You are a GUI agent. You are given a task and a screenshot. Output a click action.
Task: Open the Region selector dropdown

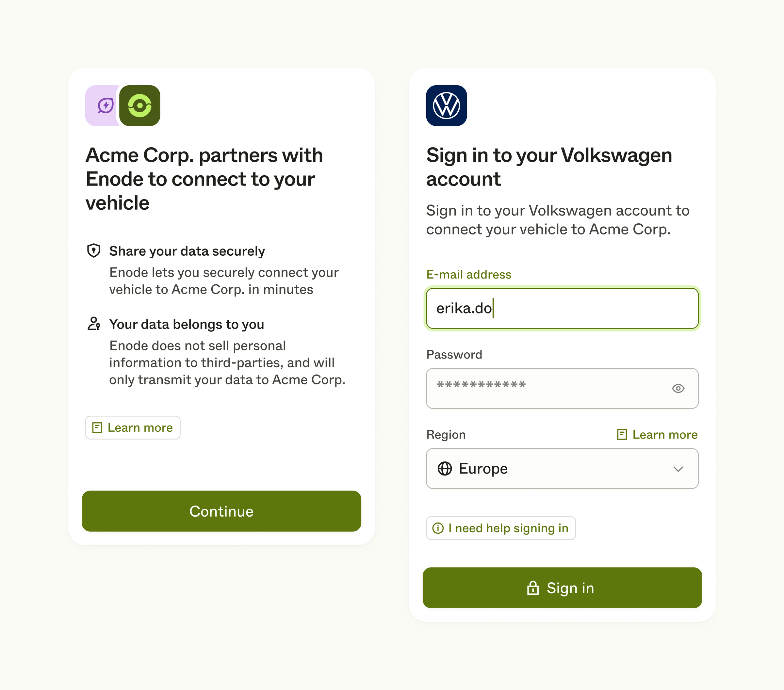coord(563,468)
